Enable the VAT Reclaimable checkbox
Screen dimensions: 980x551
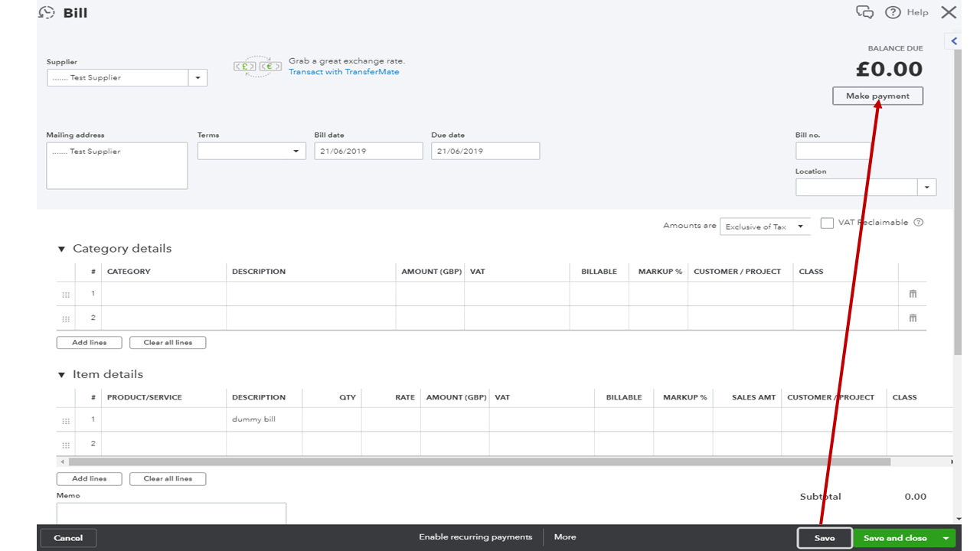827,222
